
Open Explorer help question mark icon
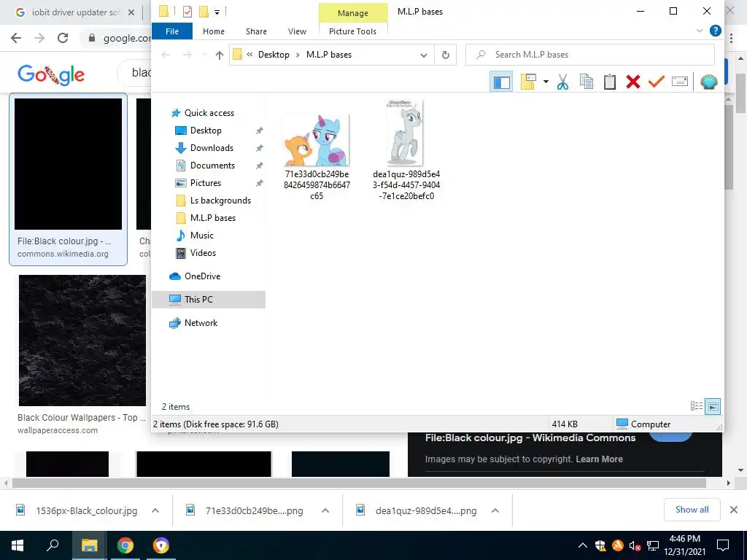coord(715,31)
